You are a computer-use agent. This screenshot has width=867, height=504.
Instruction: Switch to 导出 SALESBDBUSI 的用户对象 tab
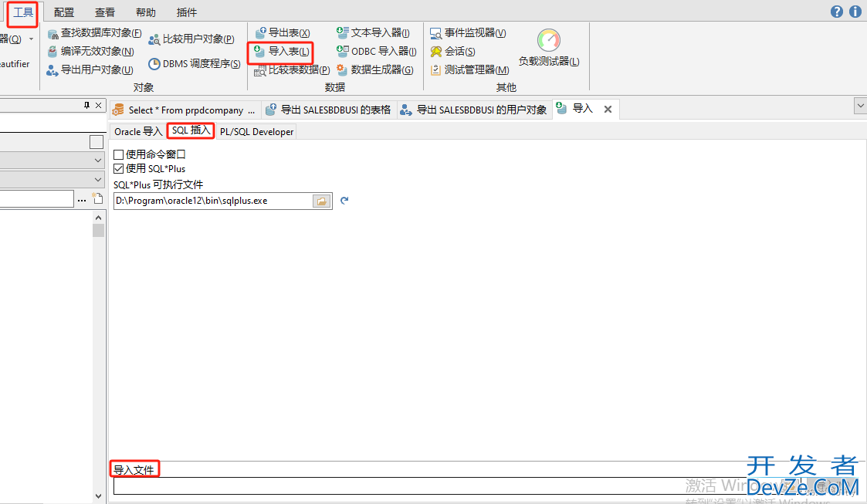click(x=474, y=110)
